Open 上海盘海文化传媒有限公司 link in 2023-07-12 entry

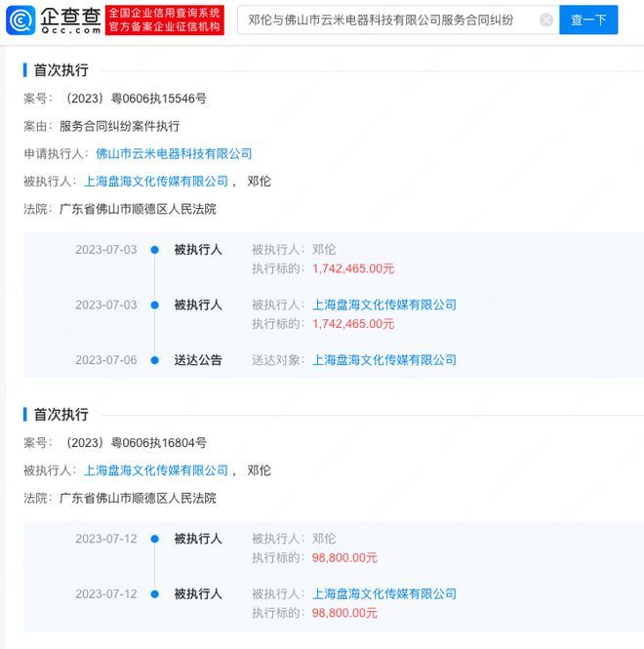(x=384, y=593)
